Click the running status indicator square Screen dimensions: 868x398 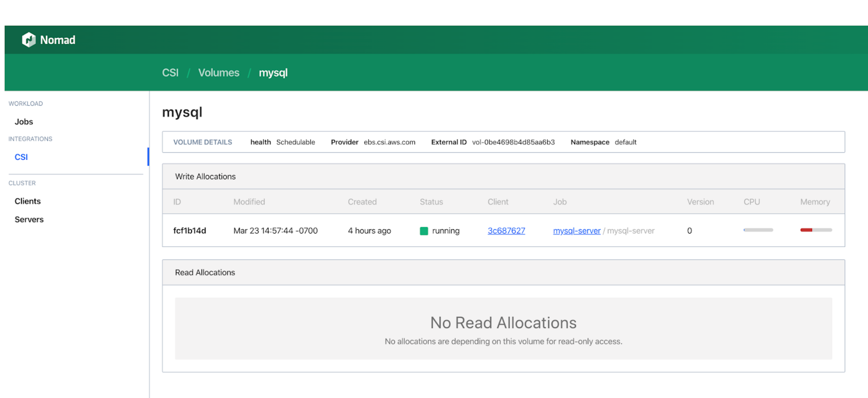click(x=424, y=230)
